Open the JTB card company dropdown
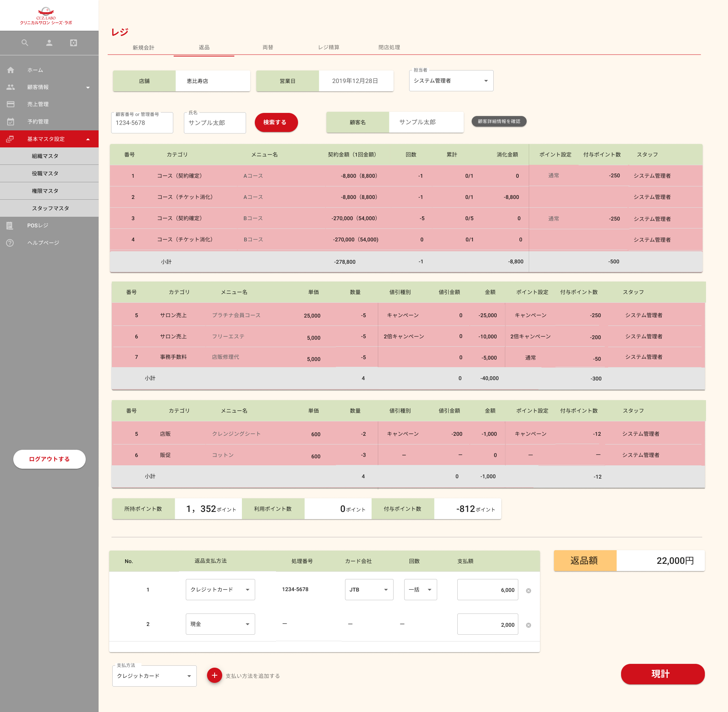 [369, 590]
